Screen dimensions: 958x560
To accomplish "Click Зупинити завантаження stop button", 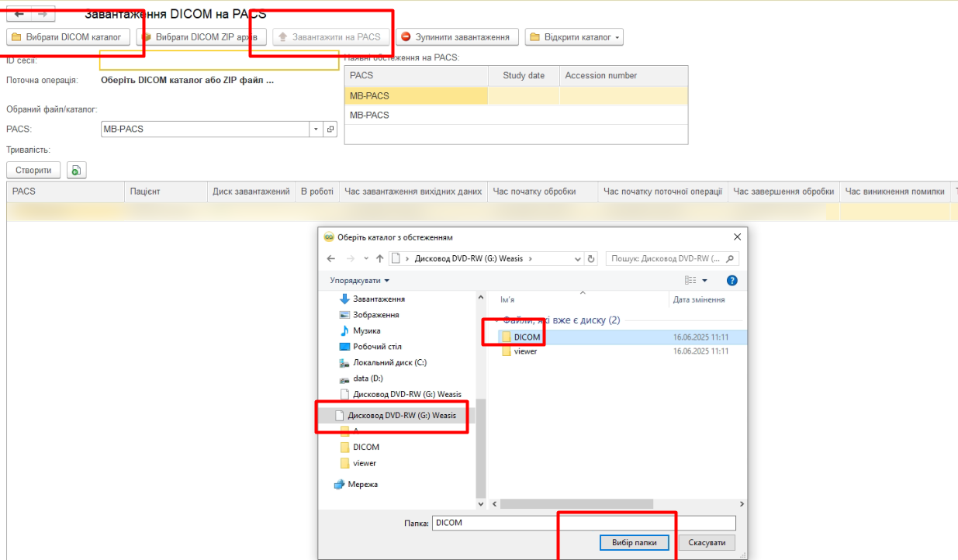I will click(x=457, y=37).
